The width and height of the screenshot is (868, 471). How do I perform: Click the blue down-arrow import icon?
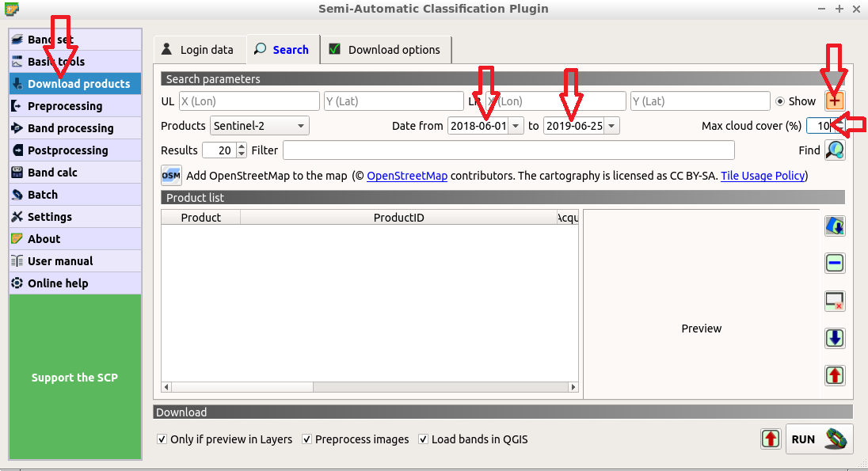834,338
